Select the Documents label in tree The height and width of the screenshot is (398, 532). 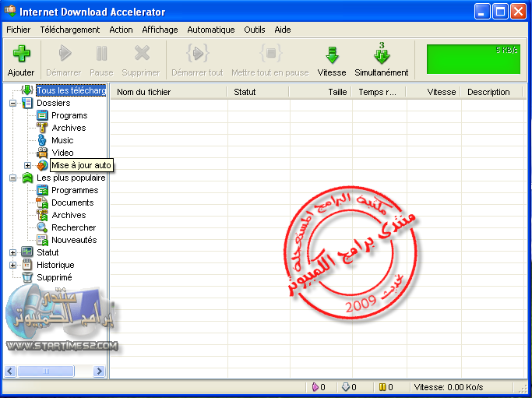point(72,203)
